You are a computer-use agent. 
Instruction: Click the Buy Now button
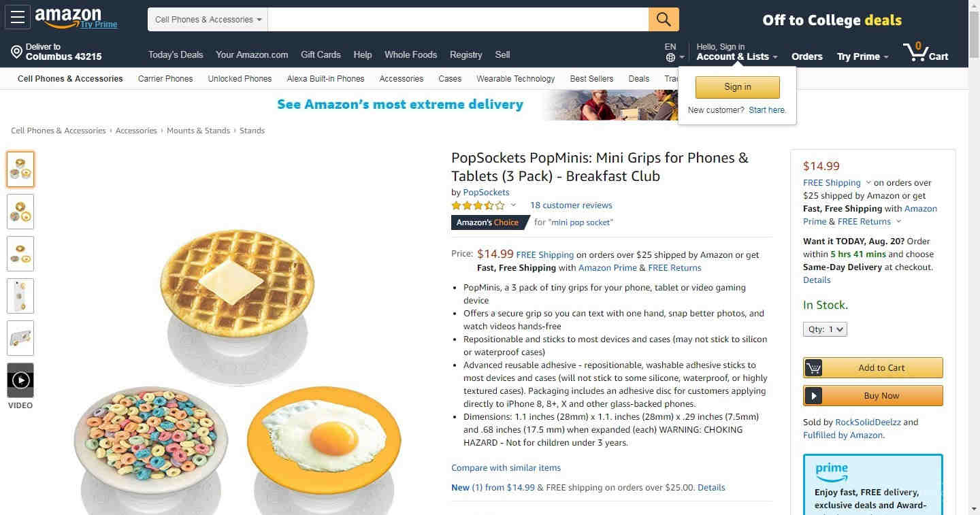click(x=873, y=395)
